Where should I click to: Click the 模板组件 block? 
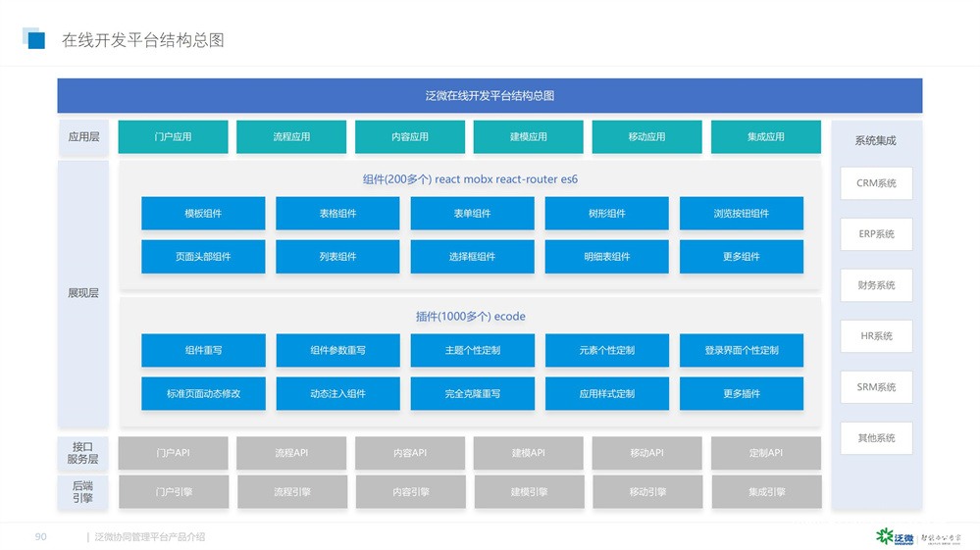(203, 214)
